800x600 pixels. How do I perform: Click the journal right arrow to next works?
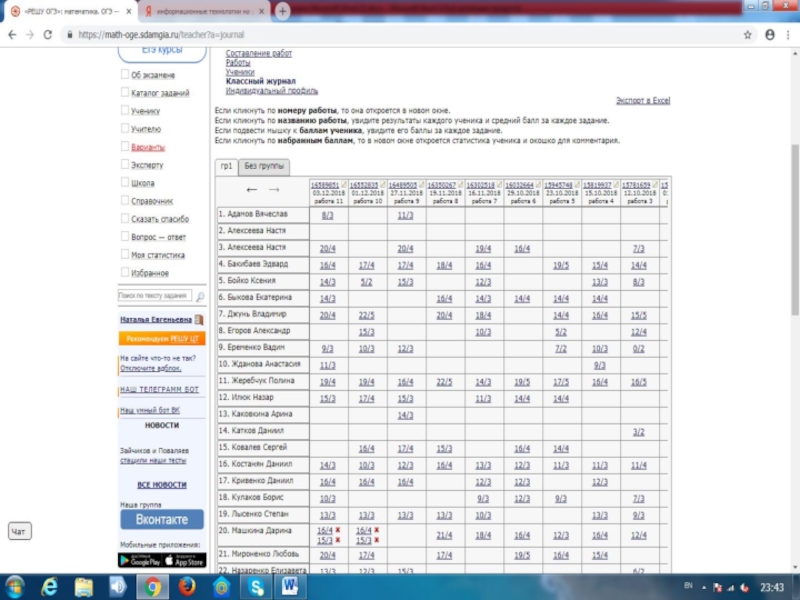click(x=274, y=190)
